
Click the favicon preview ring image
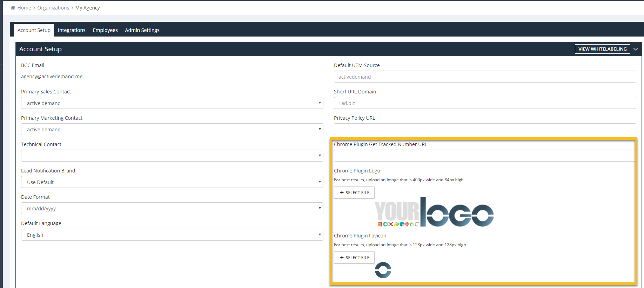click(x=383, y=270)
